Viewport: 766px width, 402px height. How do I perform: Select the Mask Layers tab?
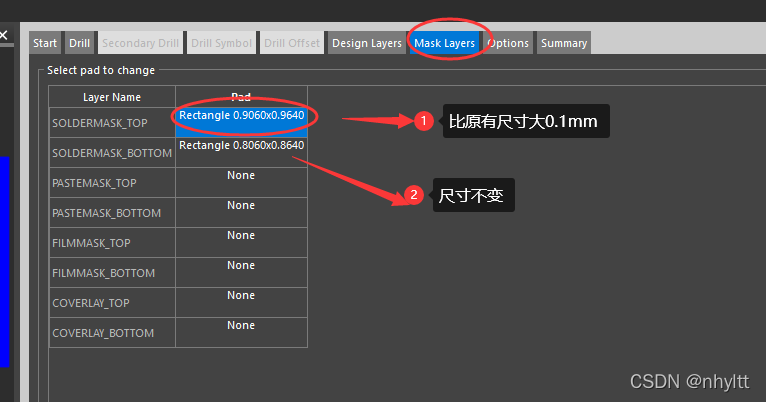coord(444,43)
